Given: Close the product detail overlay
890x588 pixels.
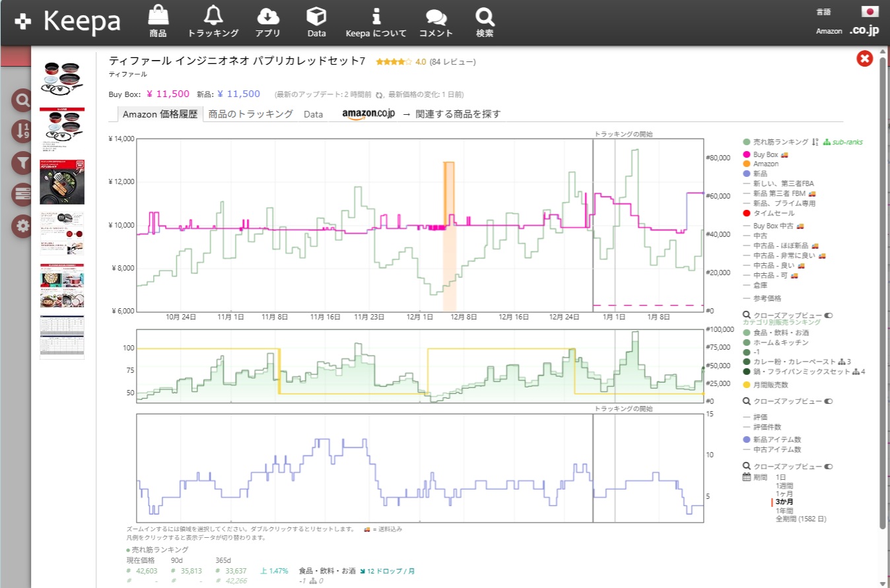Looking at the screenshot, I should click(864, 59).
